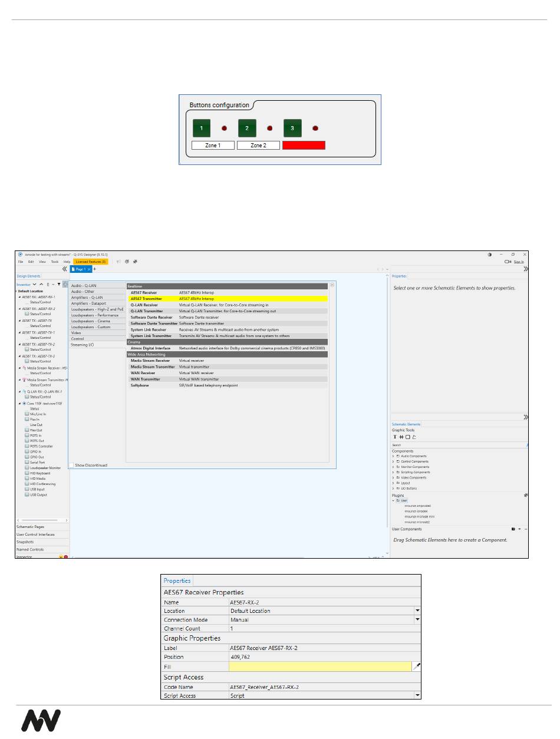The height and width of the screenshot is (739, 560).
Task: Click the yellow Fill color swatch
Action: point(320,667)
